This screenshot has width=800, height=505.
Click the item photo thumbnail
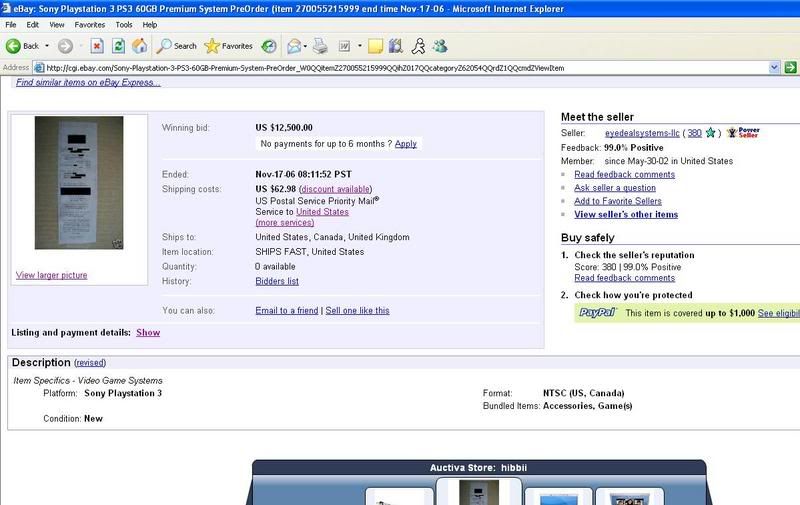click(x=79, y=183)
